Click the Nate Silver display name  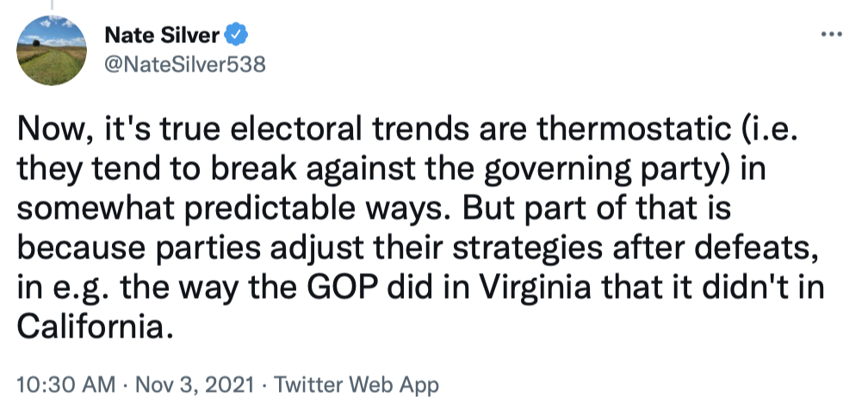163,35
